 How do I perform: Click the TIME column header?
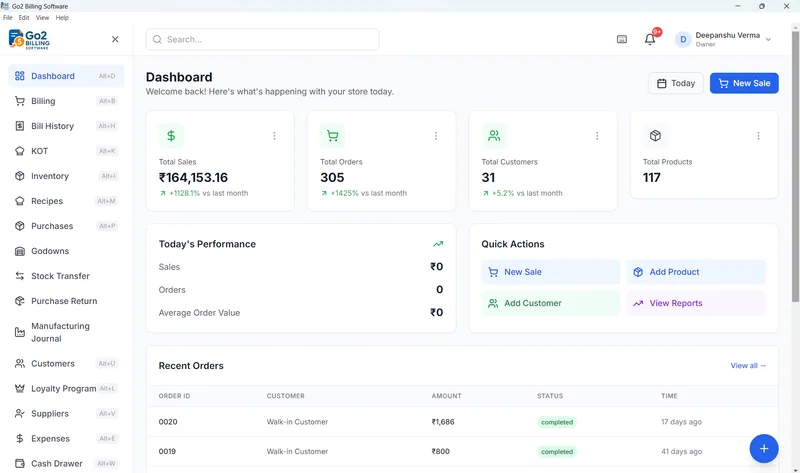[x=669, y=396]
